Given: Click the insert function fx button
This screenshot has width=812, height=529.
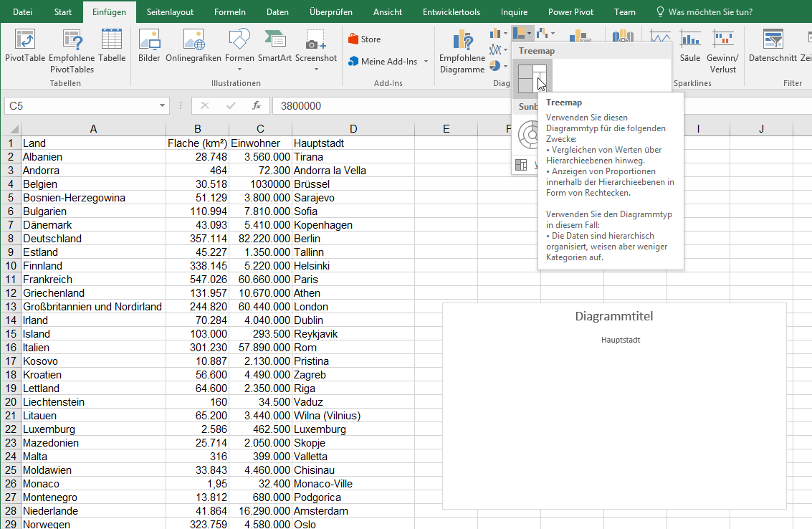Looking at the screenshot, I should click(x=256, y=106).
